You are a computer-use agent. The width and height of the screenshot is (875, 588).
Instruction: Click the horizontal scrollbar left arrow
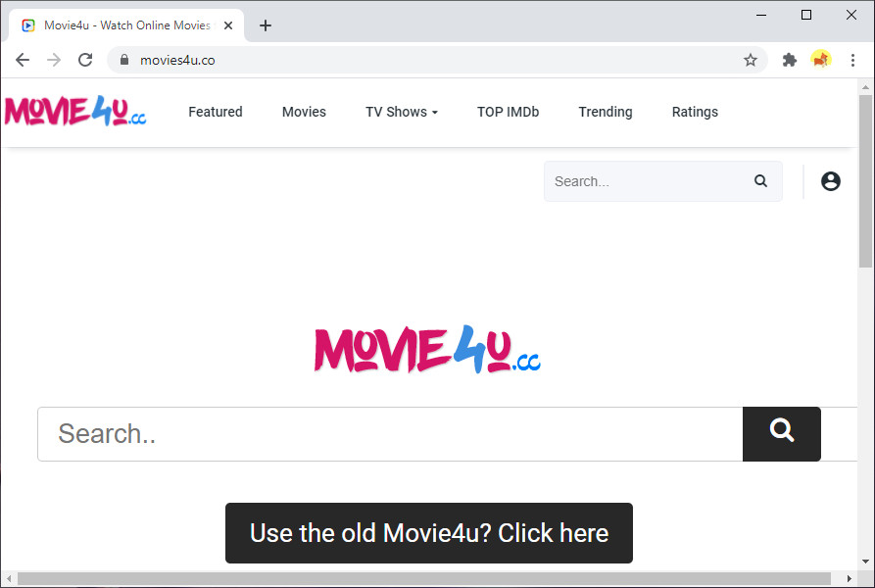[9, 578]
